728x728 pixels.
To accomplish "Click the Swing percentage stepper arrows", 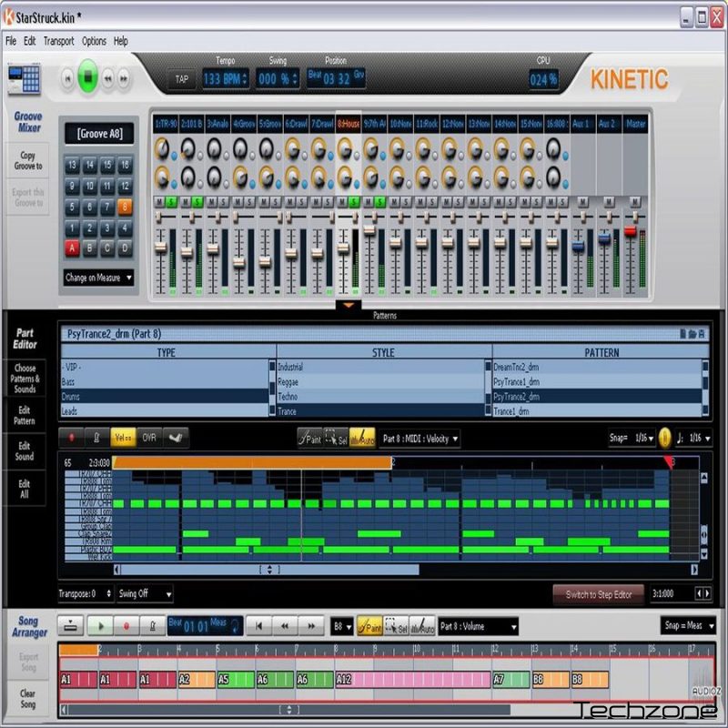I will click(x=294, y=79).
